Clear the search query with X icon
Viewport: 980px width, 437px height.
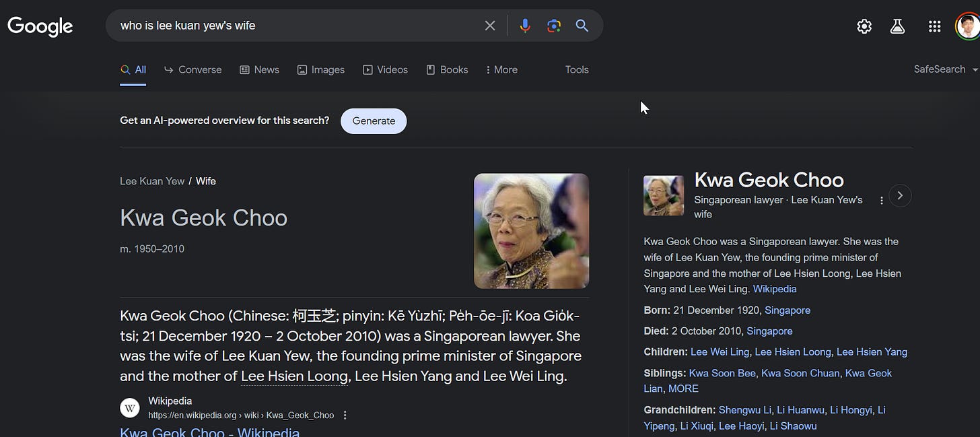point(490,26)
